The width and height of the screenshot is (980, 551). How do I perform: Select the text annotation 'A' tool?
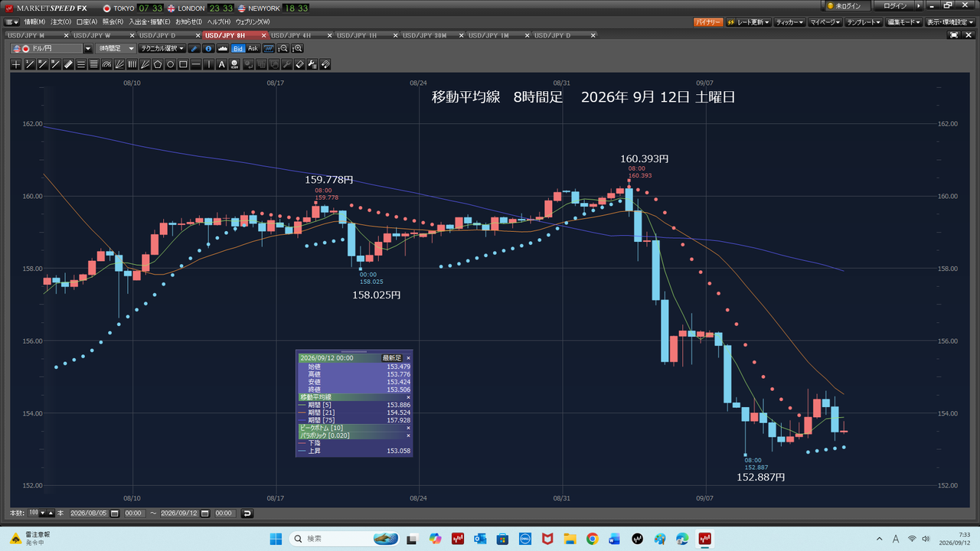coord(221,64)
